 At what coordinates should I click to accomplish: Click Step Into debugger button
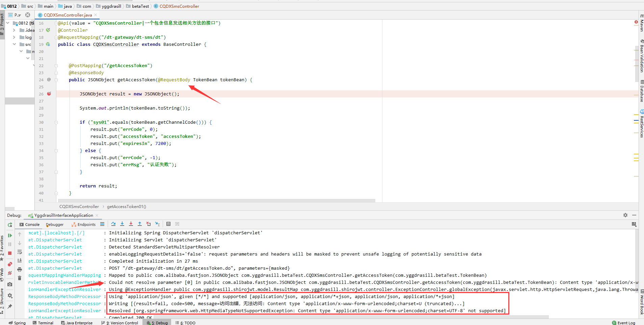tap(122, 224)
